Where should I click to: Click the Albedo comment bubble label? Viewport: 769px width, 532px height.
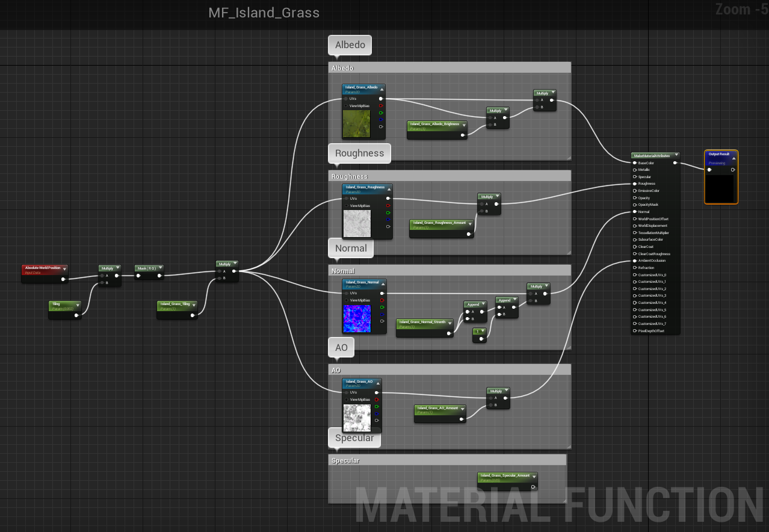(350, 45)
